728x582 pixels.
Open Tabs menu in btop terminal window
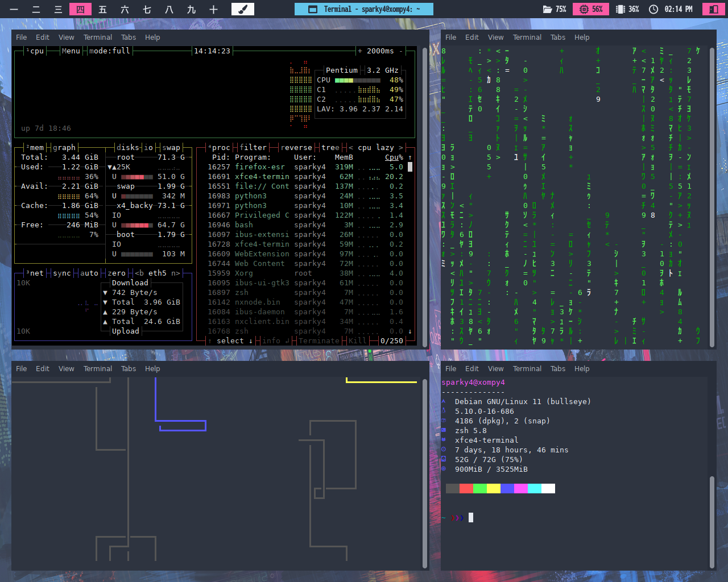pos(129,37)
